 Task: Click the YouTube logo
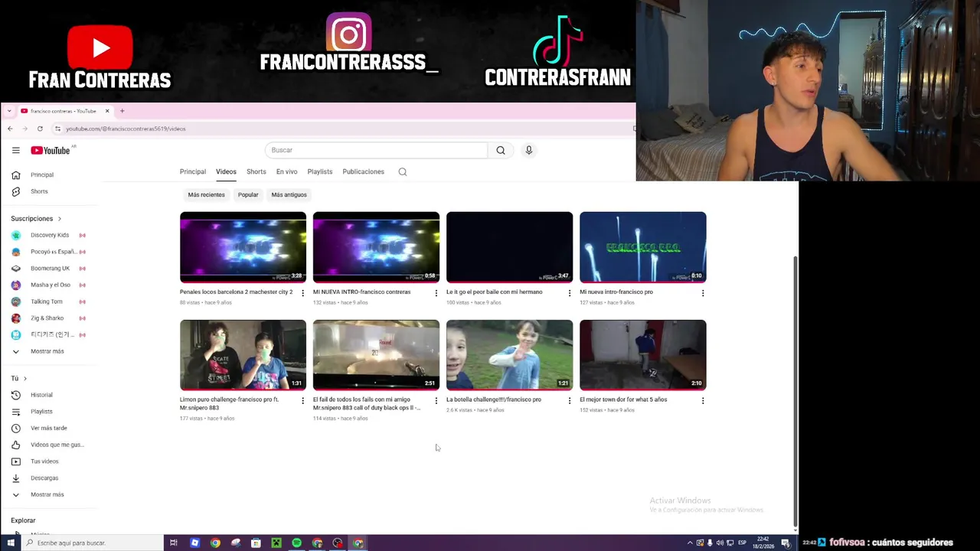[51, 150]
